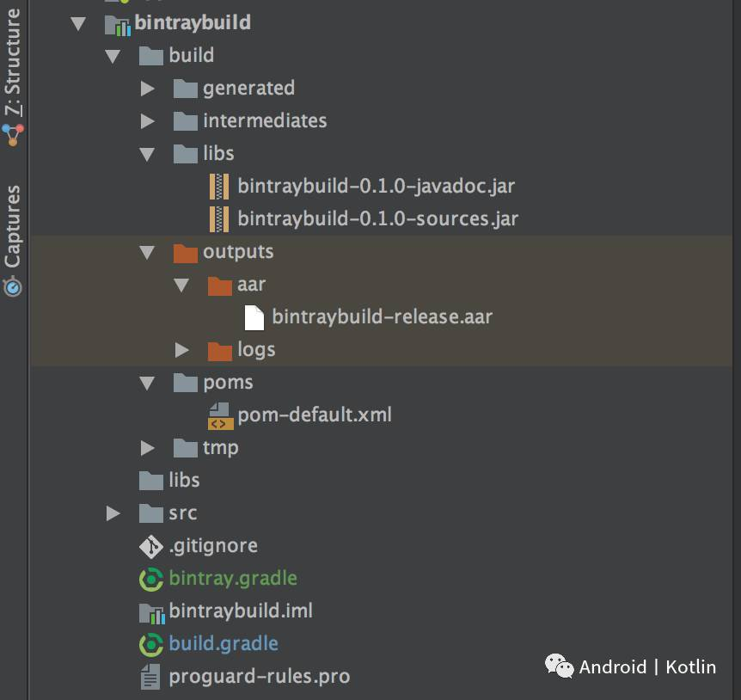
Task: Click the javadoc jar archive icon
Action: coord(220,186)
